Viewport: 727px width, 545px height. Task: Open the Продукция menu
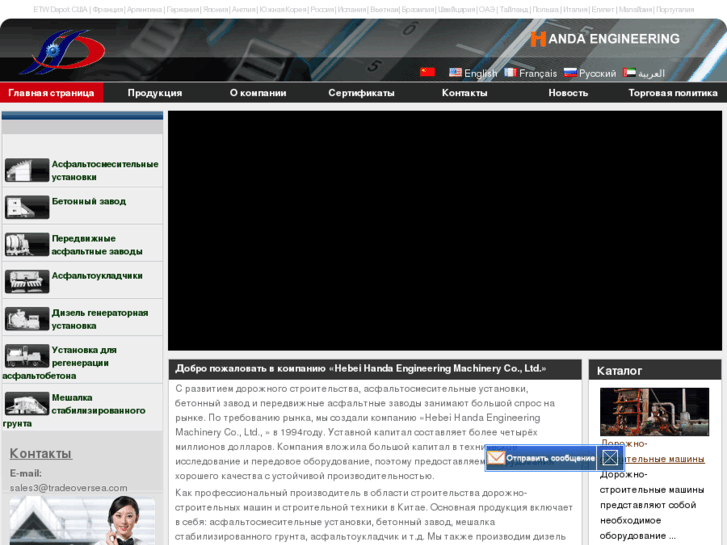click(155, 93)
